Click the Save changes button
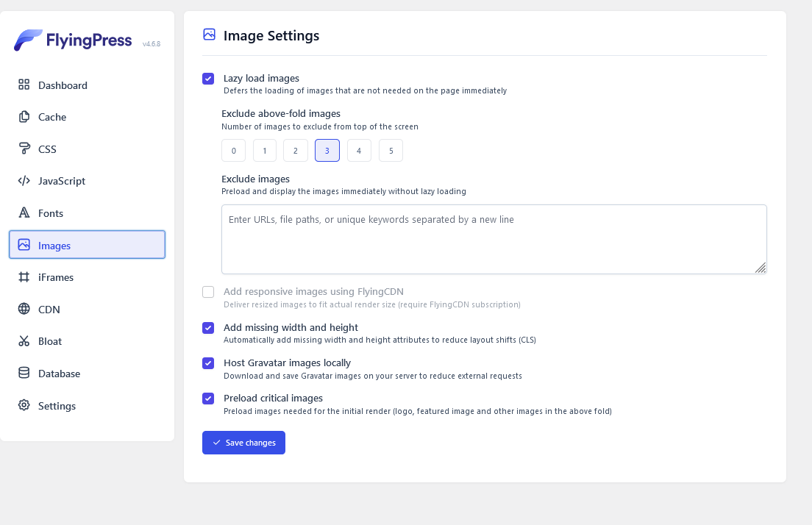 point(244,443)
